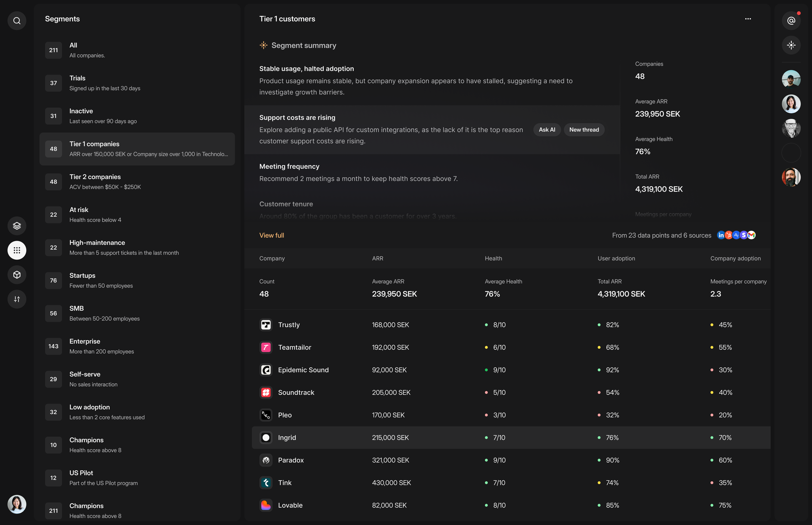Click the Gmail source icon near data sources
Viewport: 812px width, 525px height.
point(752,235)
